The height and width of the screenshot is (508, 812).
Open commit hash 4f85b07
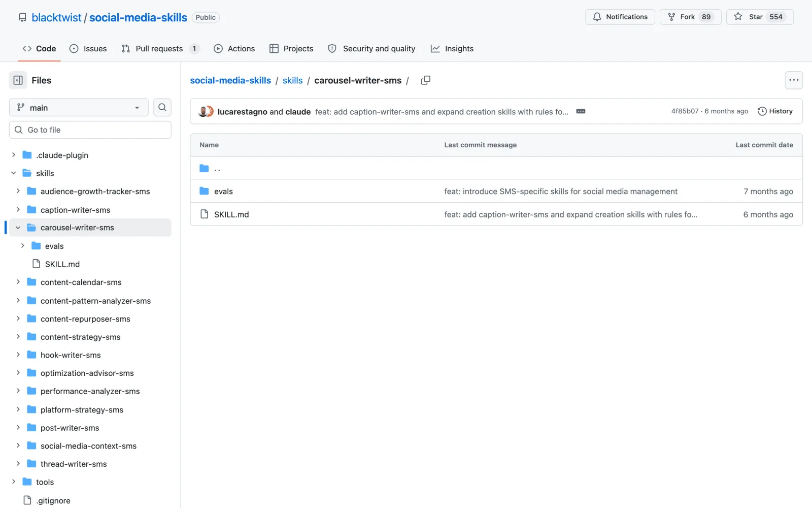[x=685, y=111]
